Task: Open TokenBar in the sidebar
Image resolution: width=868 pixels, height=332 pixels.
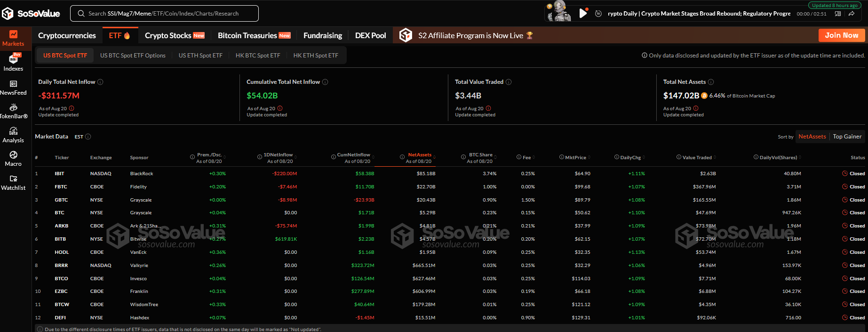Action: (13, 112)
